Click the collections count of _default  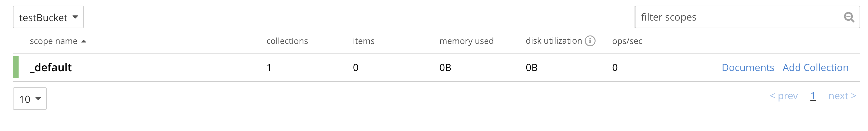click(x=269, y=68)
